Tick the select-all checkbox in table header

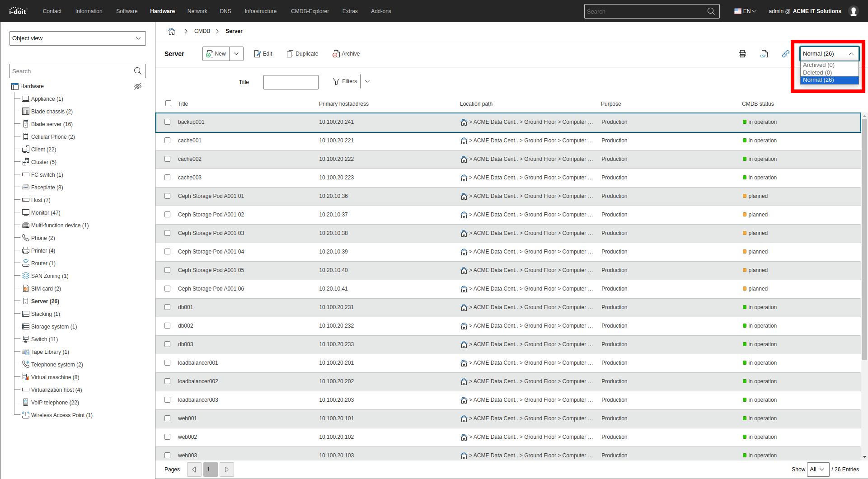(x=169, y=103)
